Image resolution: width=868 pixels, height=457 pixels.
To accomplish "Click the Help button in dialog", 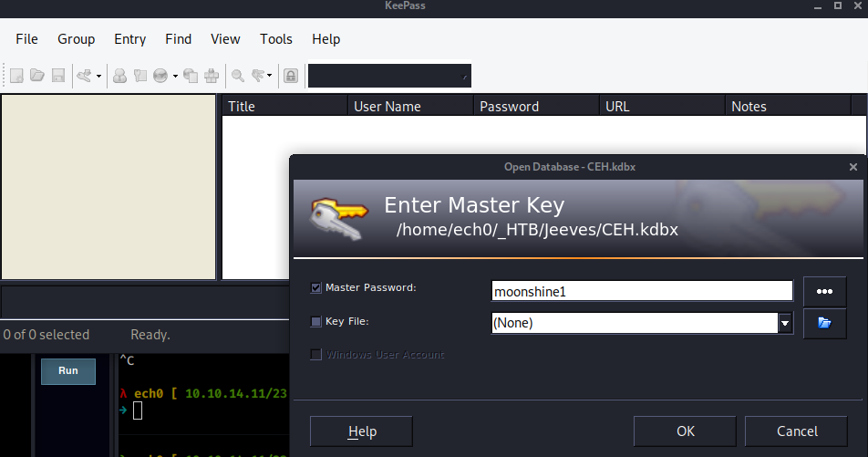I will (x=361, y=431).
